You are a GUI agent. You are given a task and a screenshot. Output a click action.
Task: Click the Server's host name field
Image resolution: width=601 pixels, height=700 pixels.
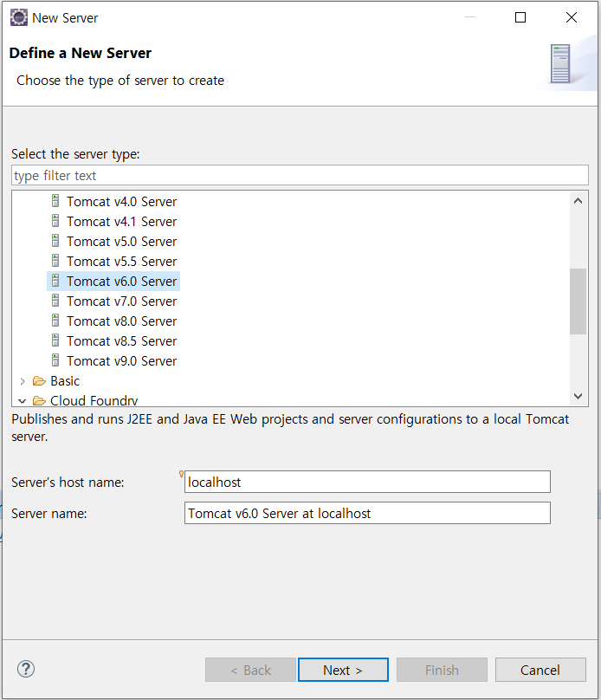pyautogui.click(x=367, y=483)
